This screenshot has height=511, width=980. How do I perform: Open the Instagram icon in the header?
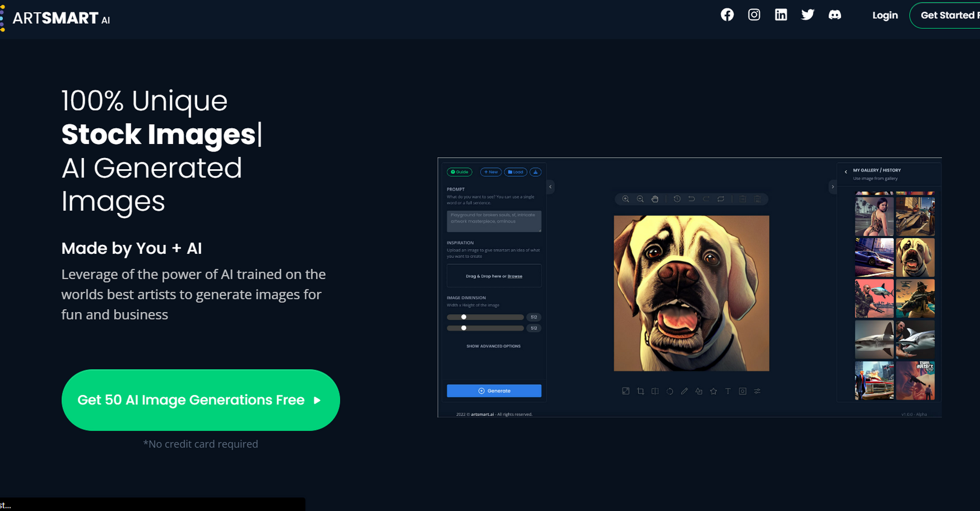[754, 15]
